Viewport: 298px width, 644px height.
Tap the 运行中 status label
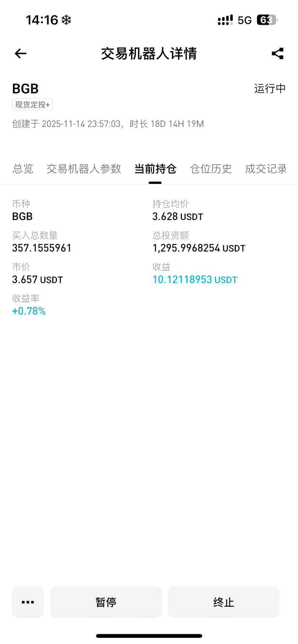[x=270, y=88]
